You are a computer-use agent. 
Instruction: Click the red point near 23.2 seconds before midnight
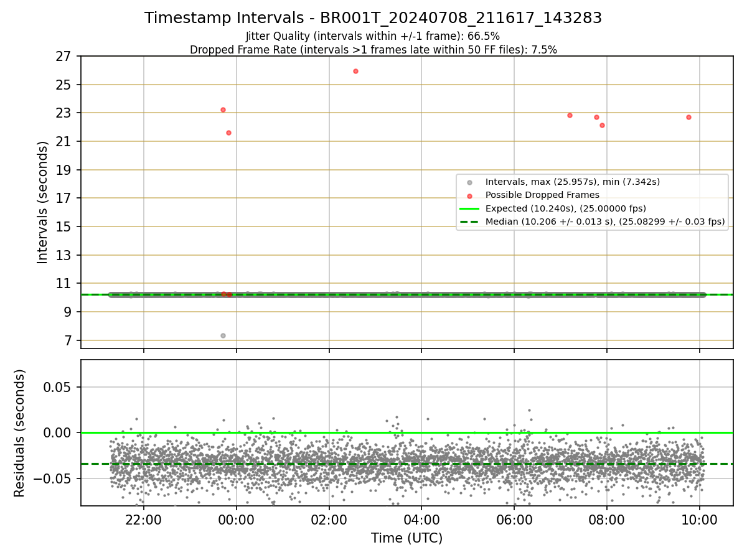[x=223, y=110]
